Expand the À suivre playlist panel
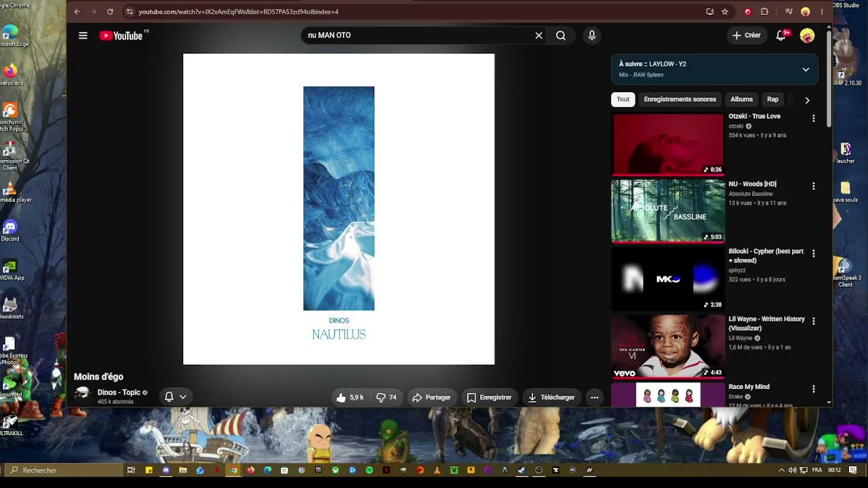The height and width of the screenshot is (488, 868). pos(806,69)
